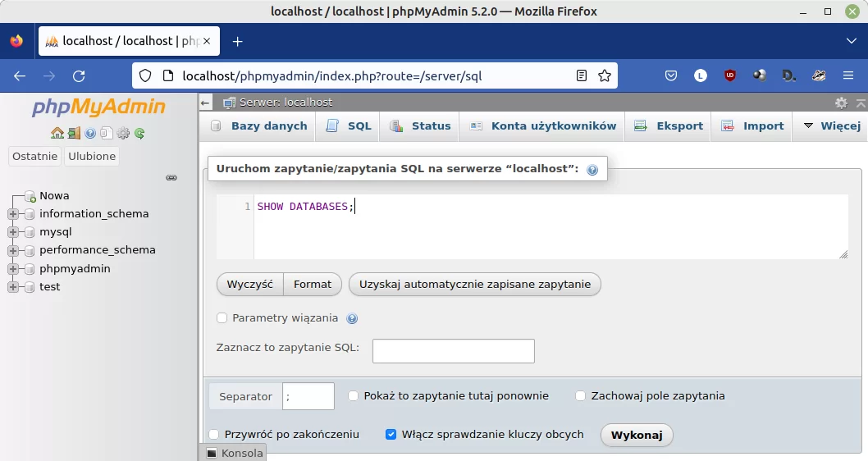Click the phpMyAdmin home icon
The image size is (868, 461).
tap(57, 134)
